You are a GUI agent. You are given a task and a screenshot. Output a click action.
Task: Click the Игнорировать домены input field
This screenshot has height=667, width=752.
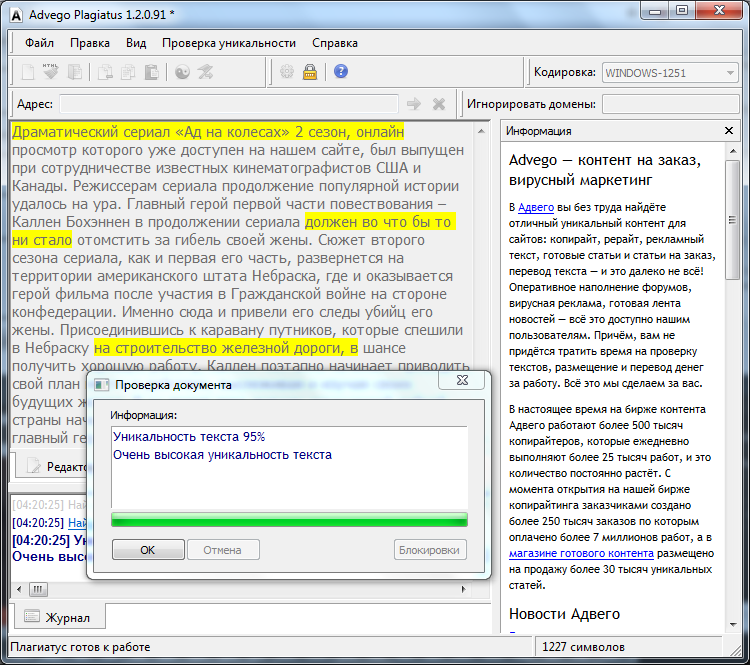tap(670, 104)
